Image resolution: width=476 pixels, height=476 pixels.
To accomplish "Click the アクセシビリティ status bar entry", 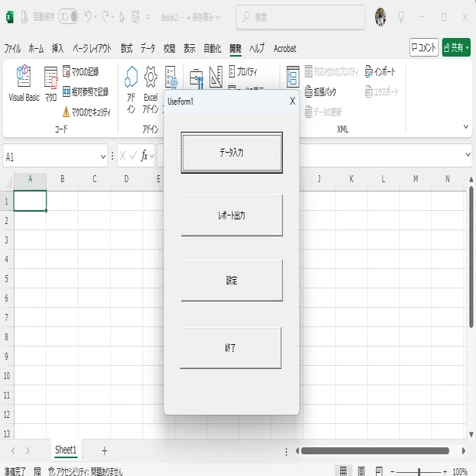I will tap(85, 471).
